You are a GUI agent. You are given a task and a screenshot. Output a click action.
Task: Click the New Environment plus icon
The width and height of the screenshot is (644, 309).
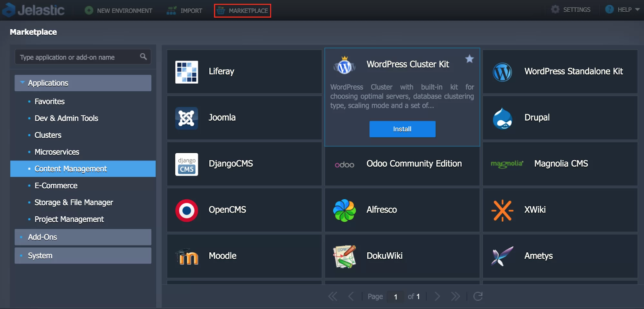89,10
